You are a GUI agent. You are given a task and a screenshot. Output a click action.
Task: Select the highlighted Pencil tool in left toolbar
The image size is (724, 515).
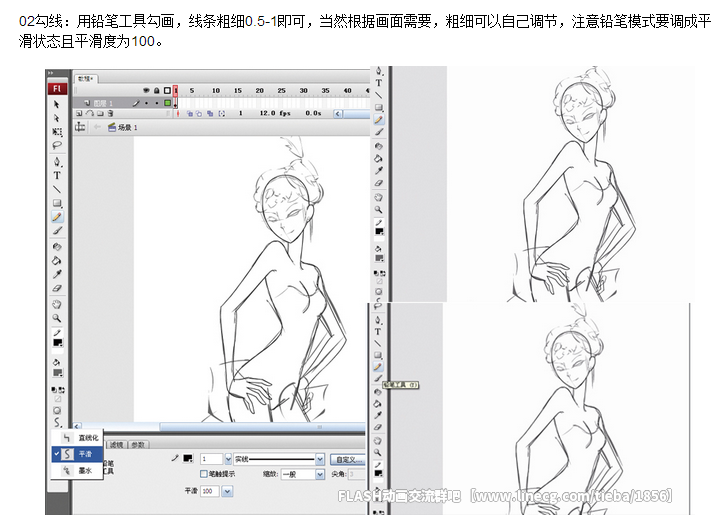tap(57, 217)
